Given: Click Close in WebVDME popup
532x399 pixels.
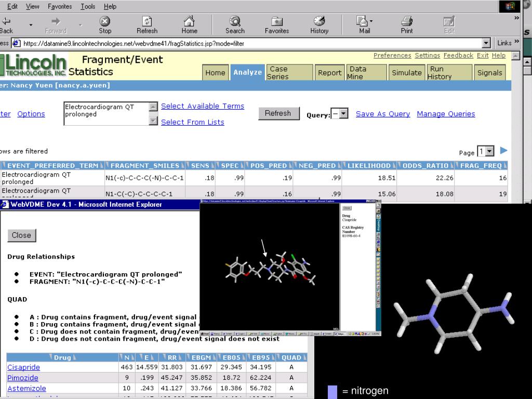Looking at the screenshot, I should point(21,235).
